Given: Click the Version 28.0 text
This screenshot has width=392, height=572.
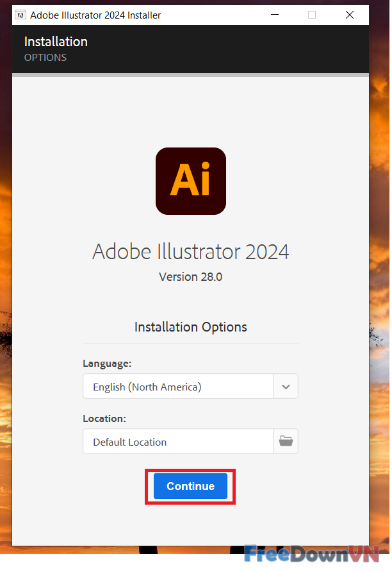Looking at the screenshot, I should click(x=191, y=277).
